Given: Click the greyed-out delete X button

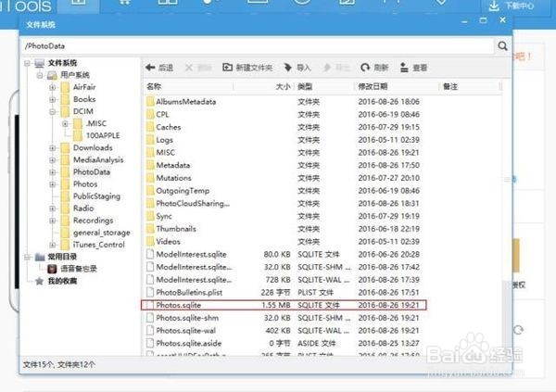Looking at the screenshot, I should [x=198, y=68].
